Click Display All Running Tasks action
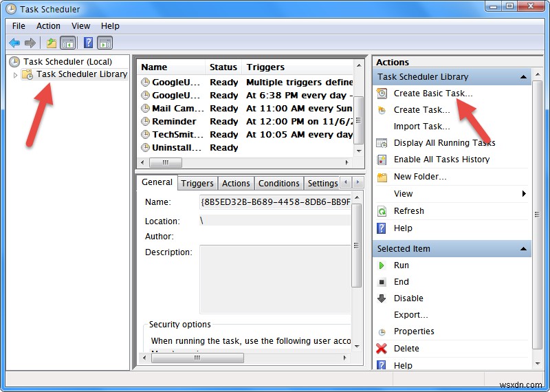Screen dimensions: 550x392 [444, 143]
